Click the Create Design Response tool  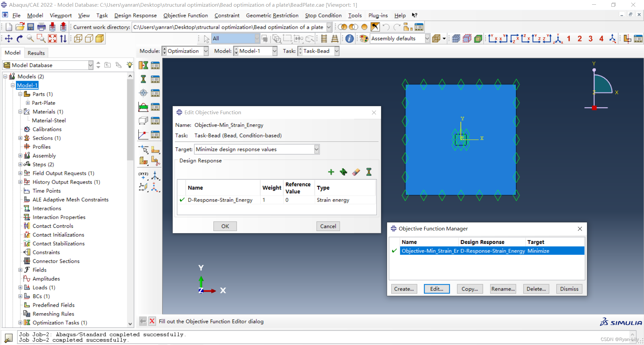point(143,79)
